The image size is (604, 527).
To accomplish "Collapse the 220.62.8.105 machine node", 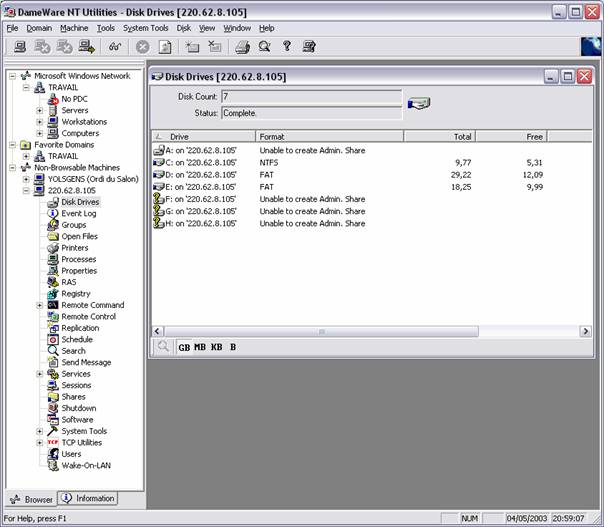I will point(26,191).
